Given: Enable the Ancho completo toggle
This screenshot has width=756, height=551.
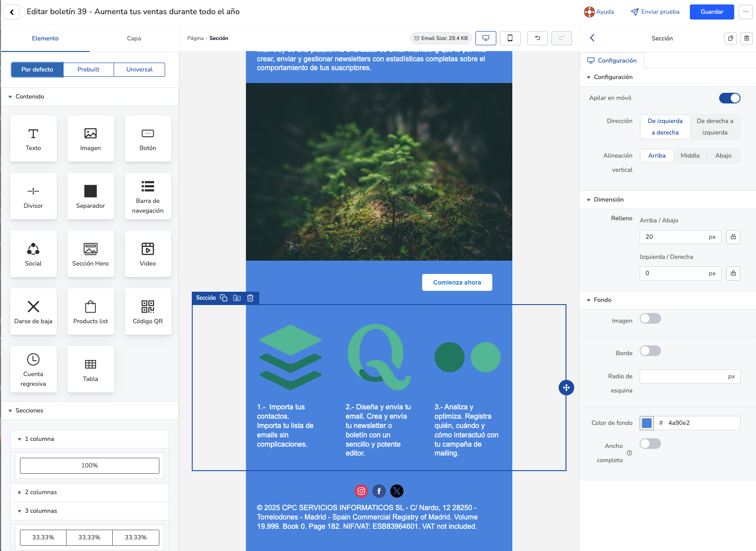Looking at the screenshot, I should [650, 444].
